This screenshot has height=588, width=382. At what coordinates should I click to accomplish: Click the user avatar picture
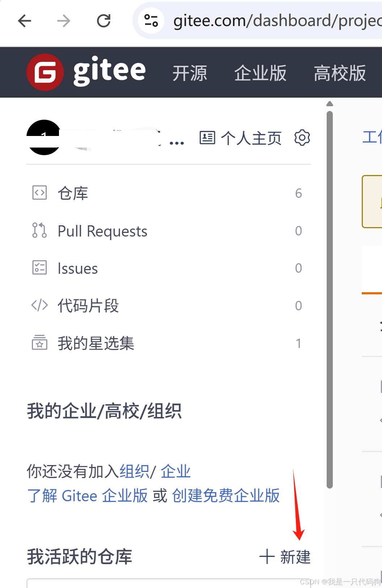[44, 137]
